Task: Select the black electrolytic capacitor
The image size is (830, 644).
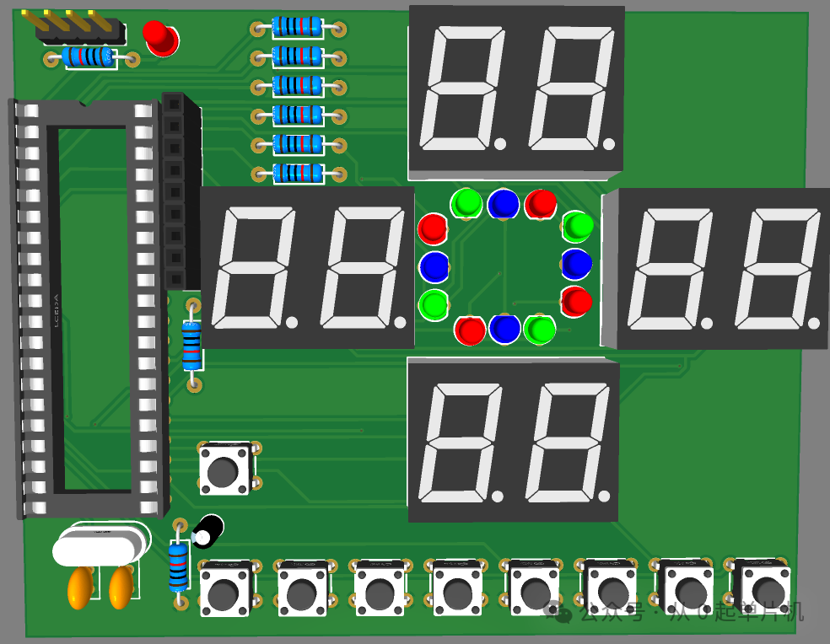Action: [208, 531]
